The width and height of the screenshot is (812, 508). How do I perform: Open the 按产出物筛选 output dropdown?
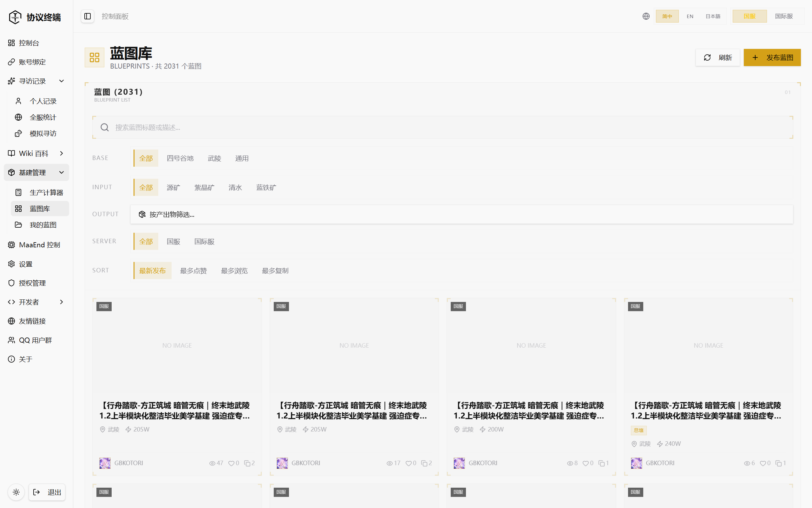[x=462, y=214]
